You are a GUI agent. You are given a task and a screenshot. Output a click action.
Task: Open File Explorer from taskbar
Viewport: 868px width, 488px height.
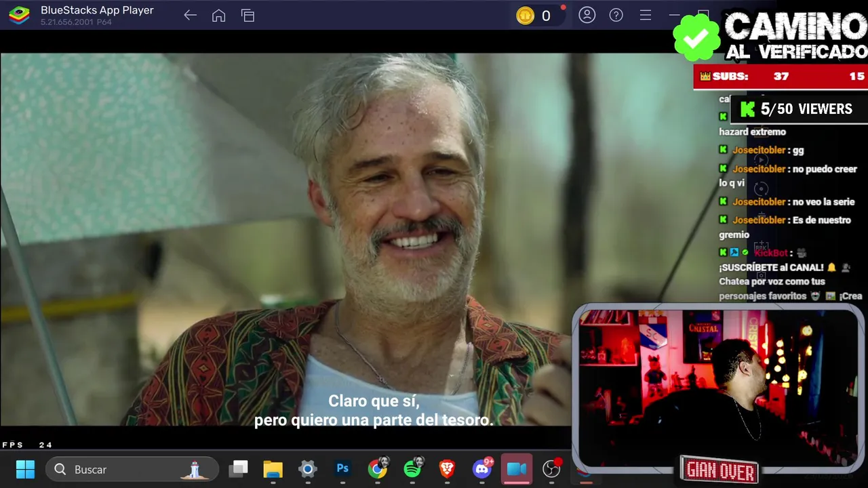[273, 469]
